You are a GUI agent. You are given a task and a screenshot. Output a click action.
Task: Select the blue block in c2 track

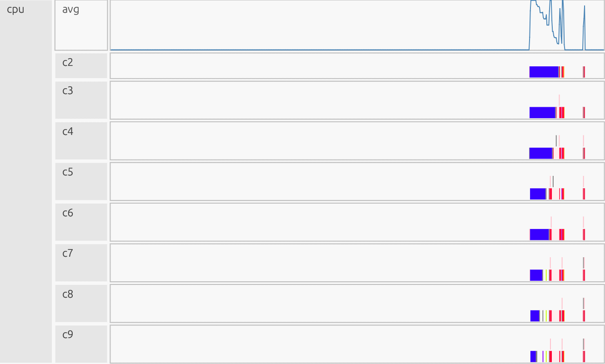coord(544,72)
